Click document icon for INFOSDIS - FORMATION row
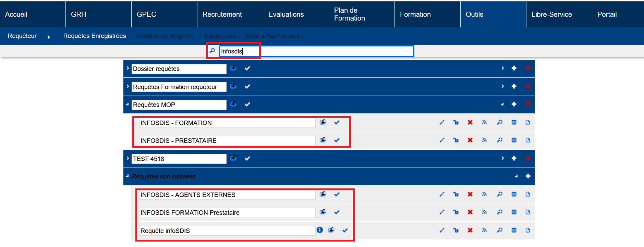This screenshot has width=644, height=247. click(x=528, y=122)
